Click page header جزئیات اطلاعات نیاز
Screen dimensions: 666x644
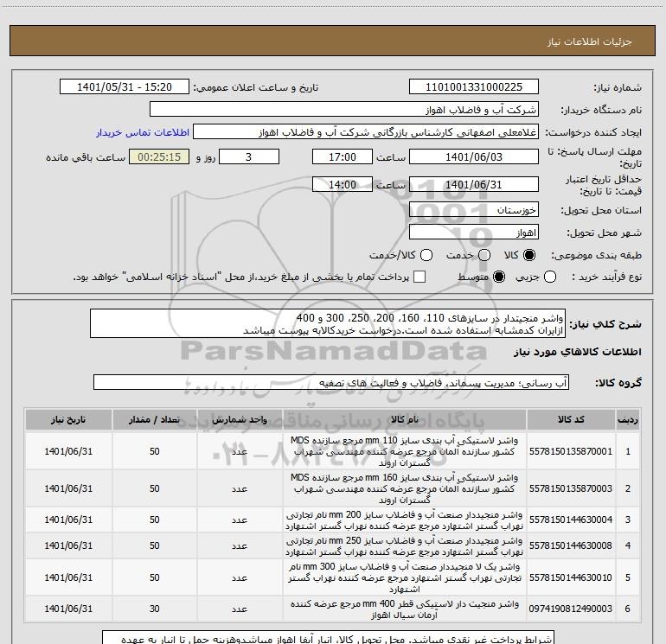tap(589, 41)
